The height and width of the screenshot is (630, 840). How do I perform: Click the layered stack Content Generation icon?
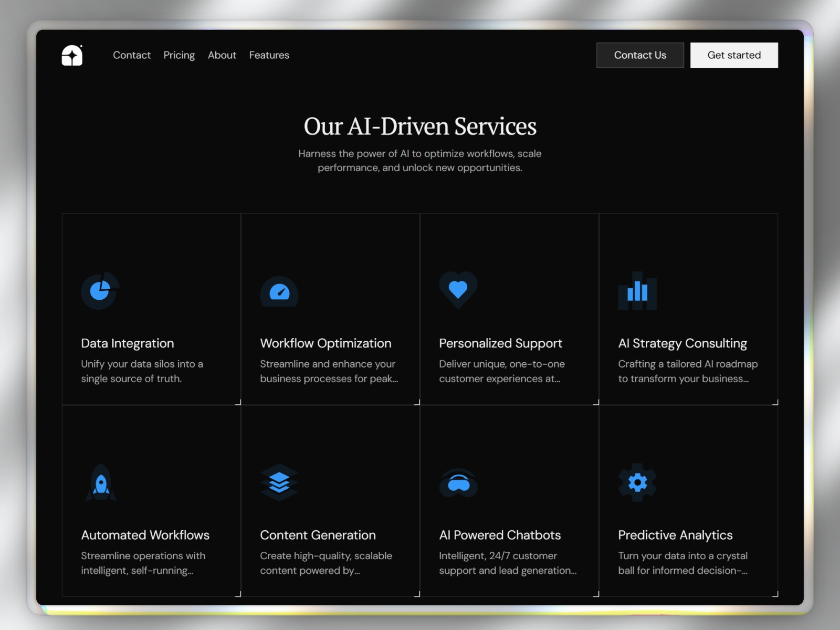click(x=279, y=482)
